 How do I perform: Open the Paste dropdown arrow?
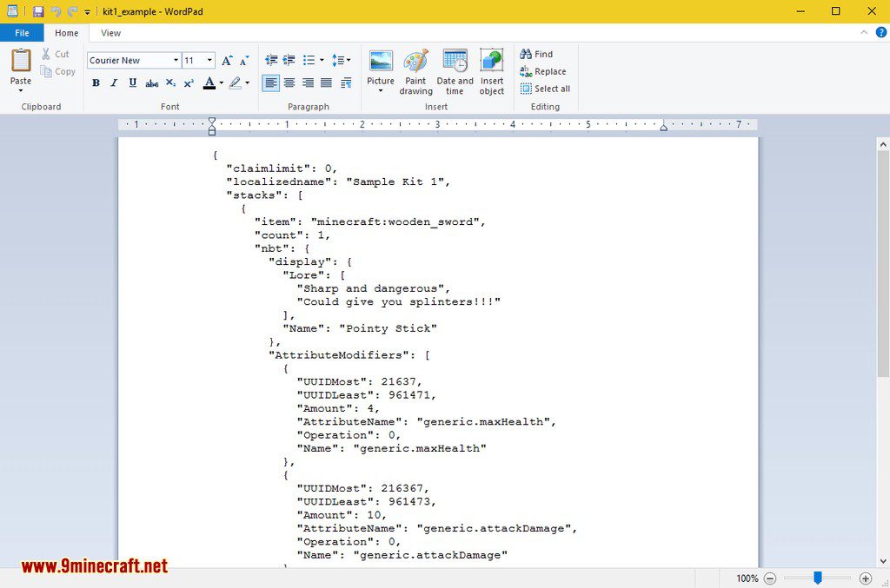coord(21,90)
